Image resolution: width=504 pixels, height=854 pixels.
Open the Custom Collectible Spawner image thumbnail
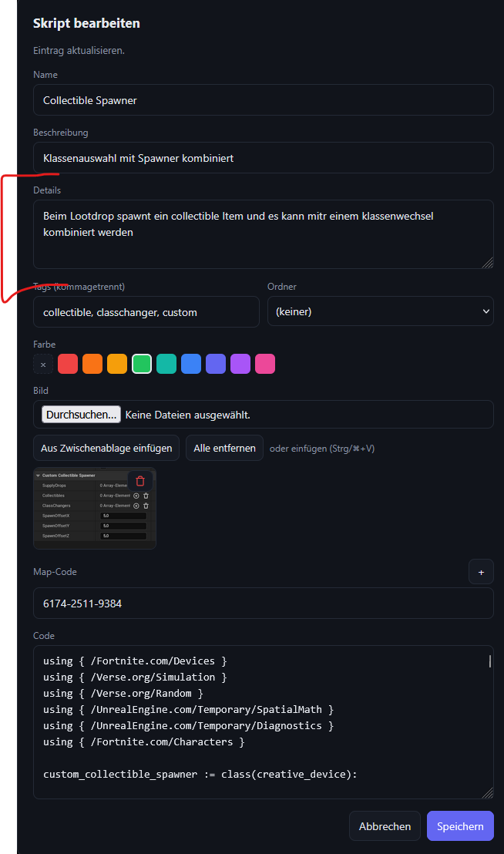coord(95,508)
